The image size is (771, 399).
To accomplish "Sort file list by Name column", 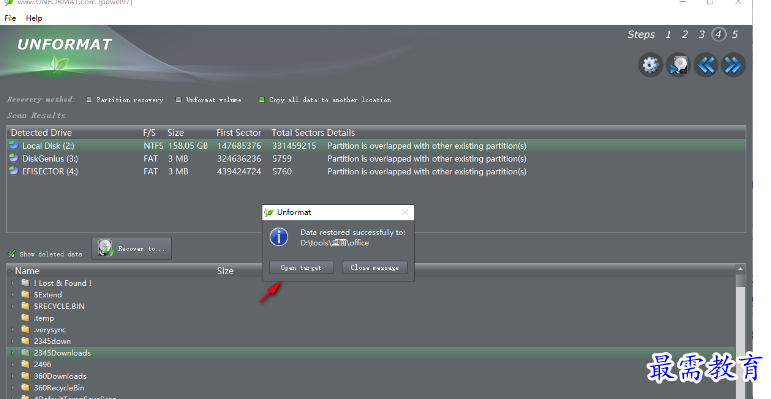I will [27, 271].
